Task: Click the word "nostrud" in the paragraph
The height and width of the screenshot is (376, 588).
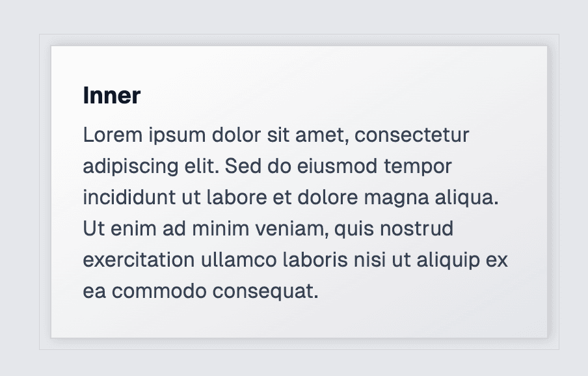Action: (x=417, y=229)
